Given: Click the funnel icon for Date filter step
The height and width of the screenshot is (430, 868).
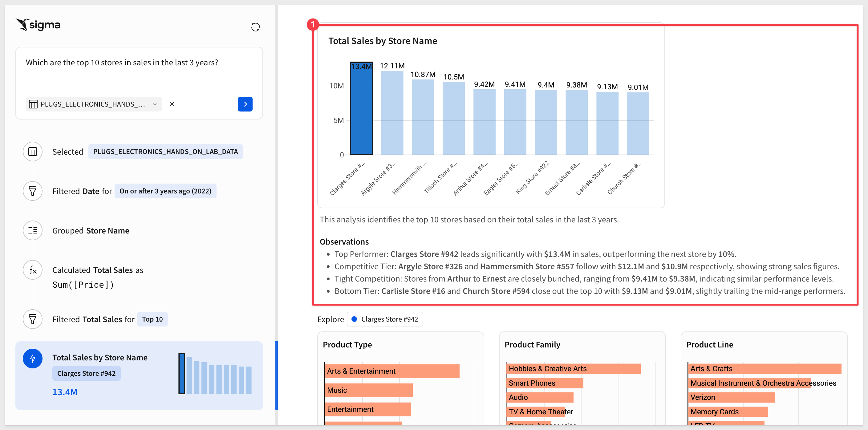Looking at the screenshot, I should [33, 191].
